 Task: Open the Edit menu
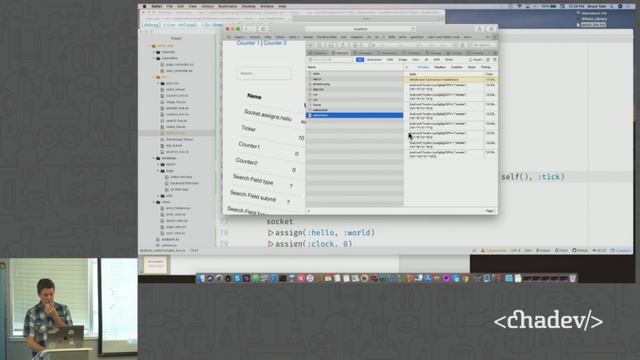point(180,7)
